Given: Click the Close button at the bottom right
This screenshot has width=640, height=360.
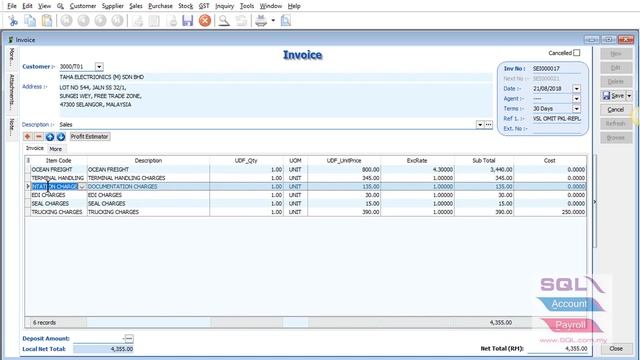Looking at the screenshot, I should pos(616,349).
